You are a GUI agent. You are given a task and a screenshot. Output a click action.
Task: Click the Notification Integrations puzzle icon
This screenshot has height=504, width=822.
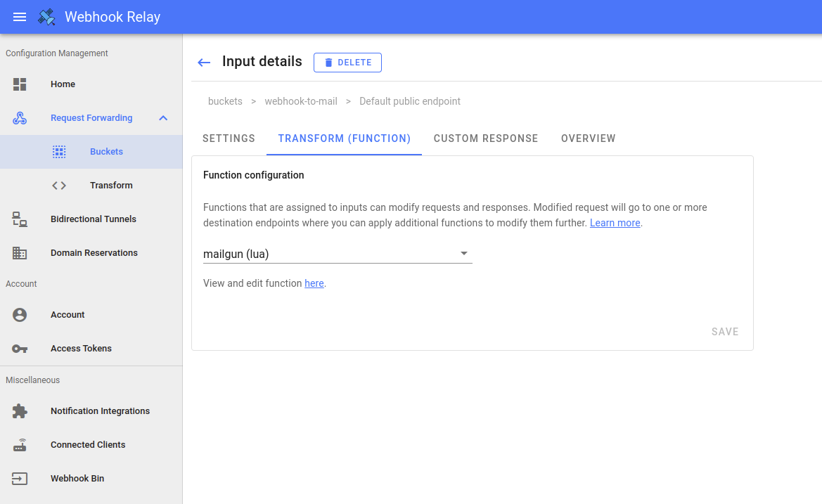pyautogui.click(x=20, y=411)
